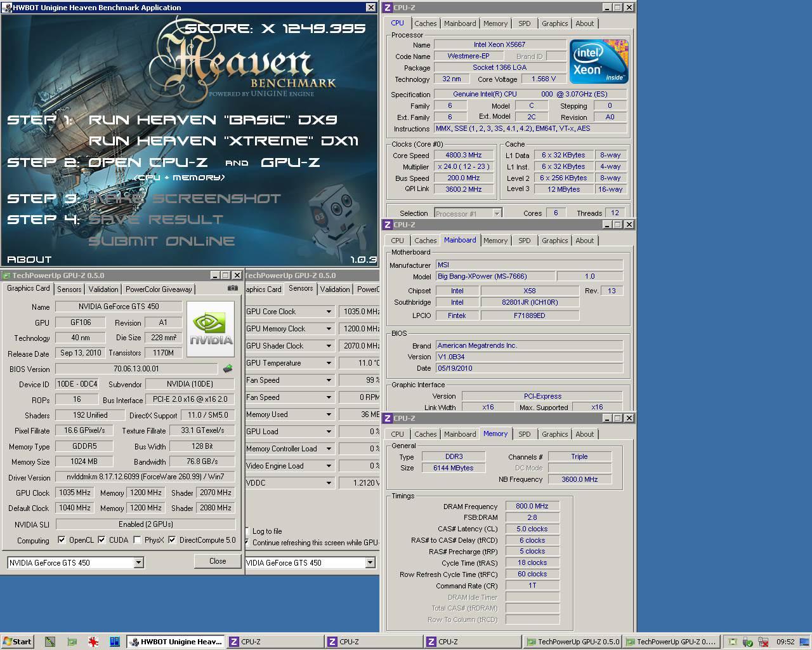
Task: Open Graphics tab in the Memory CPU-Z window
Action: 554,434
